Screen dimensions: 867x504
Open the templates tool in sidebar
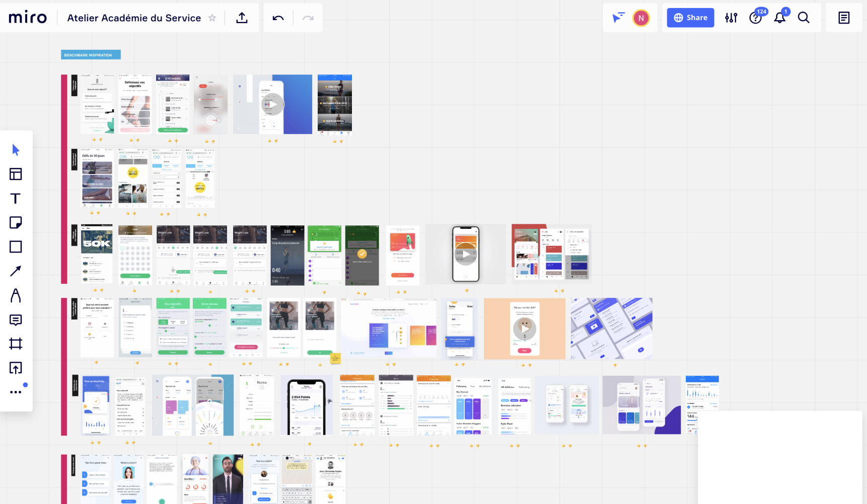click(x=16, y=174)
